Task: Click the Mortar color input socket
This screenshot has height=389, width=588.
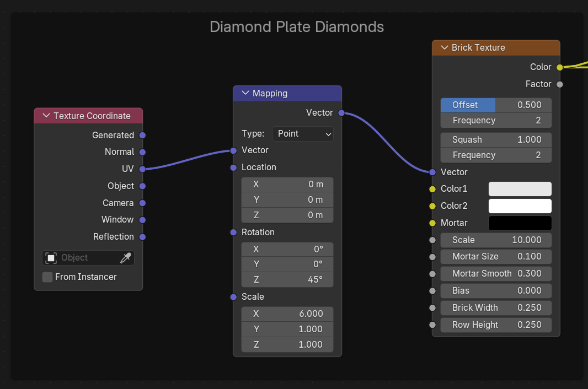Action: 432,223
